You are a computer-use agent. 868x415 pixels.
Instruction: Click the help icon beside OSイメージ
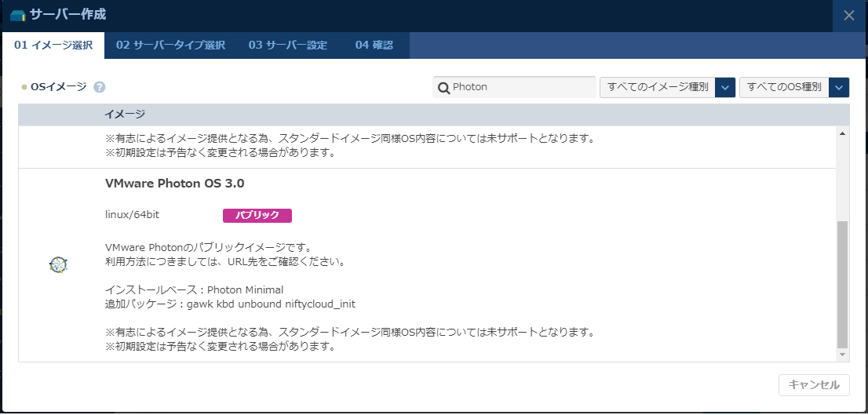coord(100,87)
